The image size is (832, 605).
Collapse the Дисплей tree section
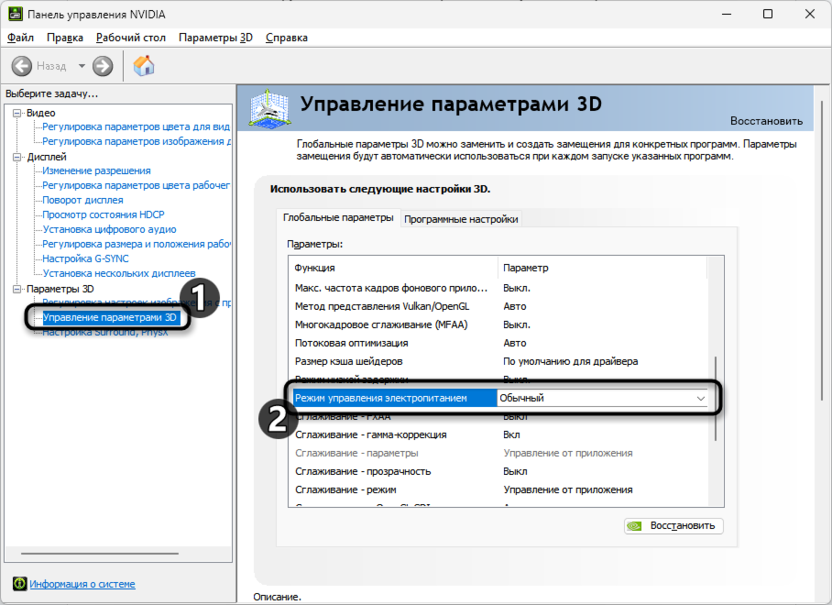17,157
